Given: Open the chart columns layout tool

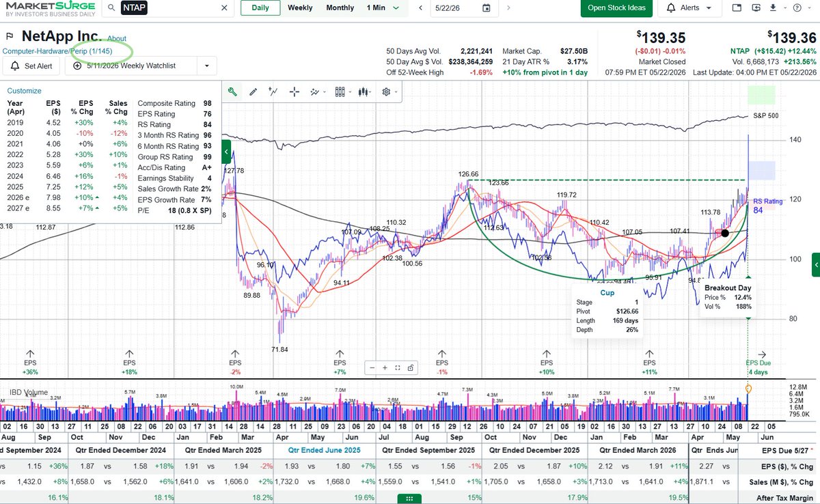Looking at the screenshot, I should [x=340, y=92].
